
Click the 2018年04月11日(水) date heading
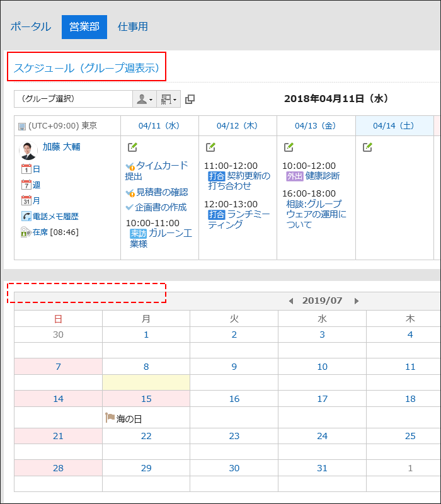[x=336, y=99]
